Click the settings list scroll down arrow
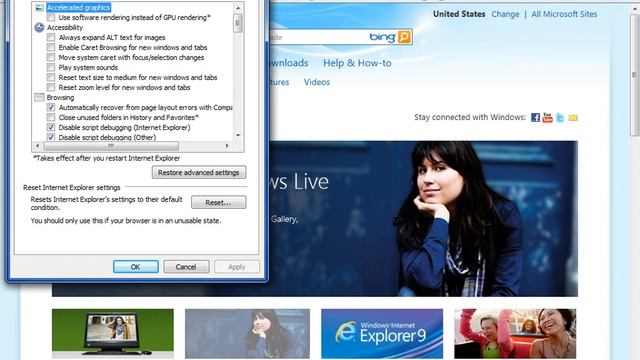Screen dimensions: 640x360 tap(238, 136)
